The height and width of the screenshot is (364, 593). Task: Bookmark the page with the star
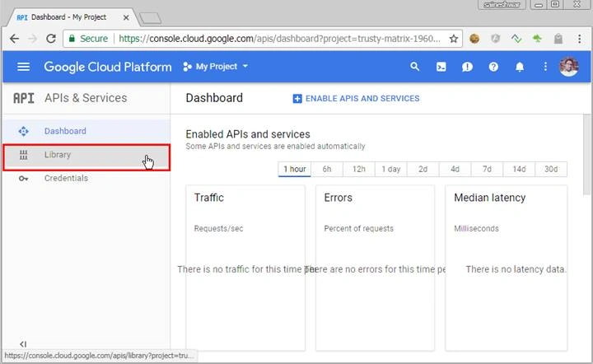454,39
